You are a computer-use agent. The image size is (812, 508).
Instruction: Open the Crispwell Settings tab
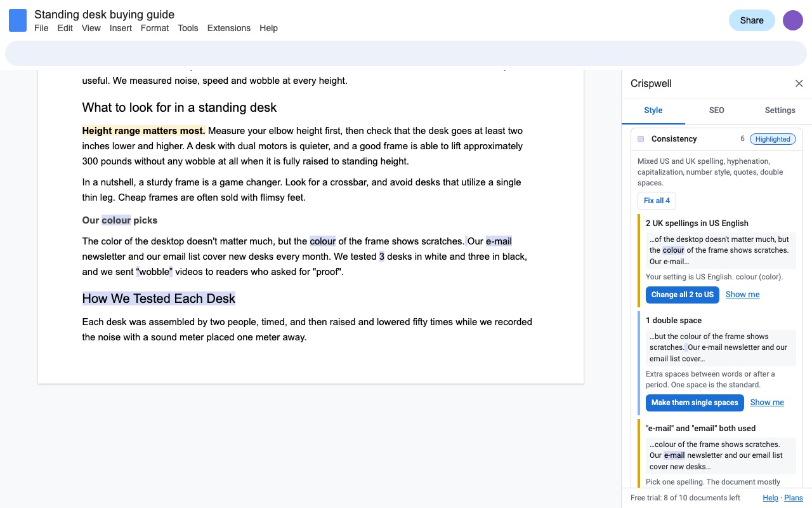[x=780, y=110]
